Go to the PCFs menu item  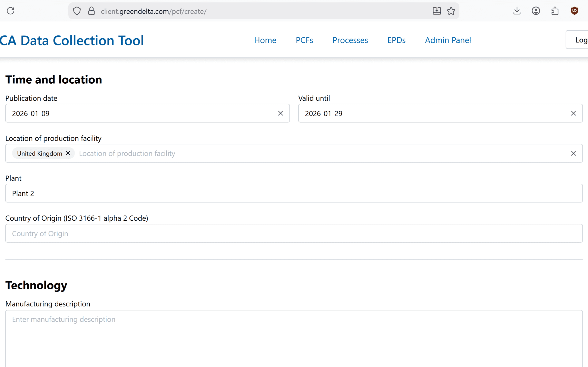coord(304,40)
